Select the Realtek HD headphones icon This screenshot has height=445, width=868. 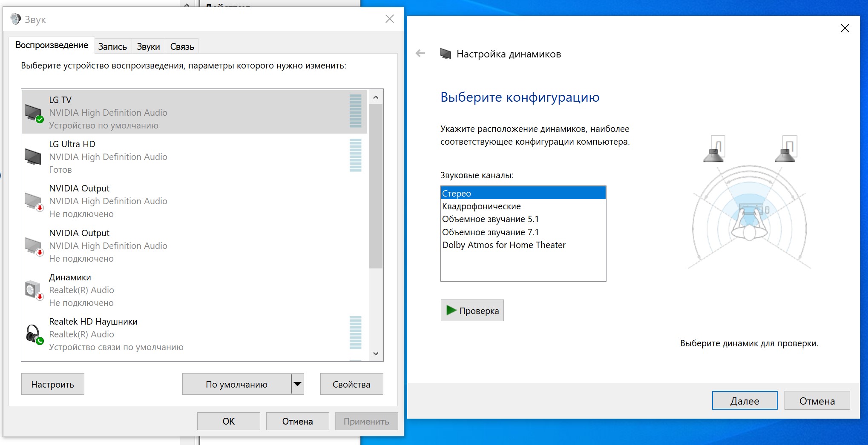click(34, 334)
